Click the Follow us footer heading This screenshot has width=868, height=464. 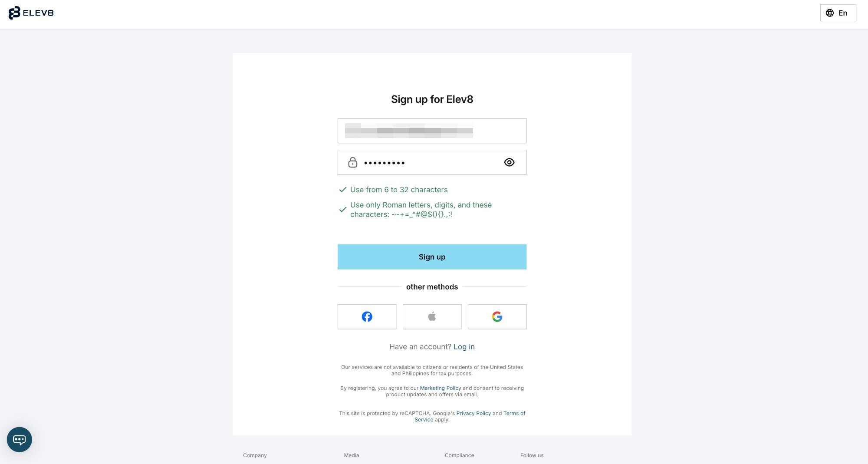(532, 455)
